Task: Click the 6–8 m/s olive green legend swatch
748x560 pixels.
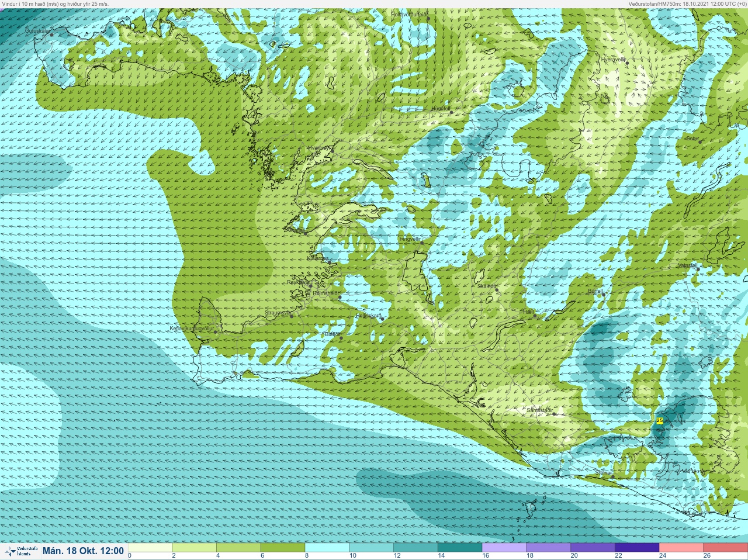Action: pos(283,548)
